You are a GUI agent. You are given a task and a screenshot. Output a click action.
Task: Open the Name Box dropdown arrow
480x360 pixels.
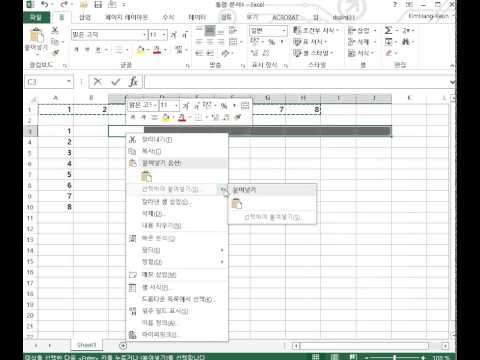(x=68, y=82)
